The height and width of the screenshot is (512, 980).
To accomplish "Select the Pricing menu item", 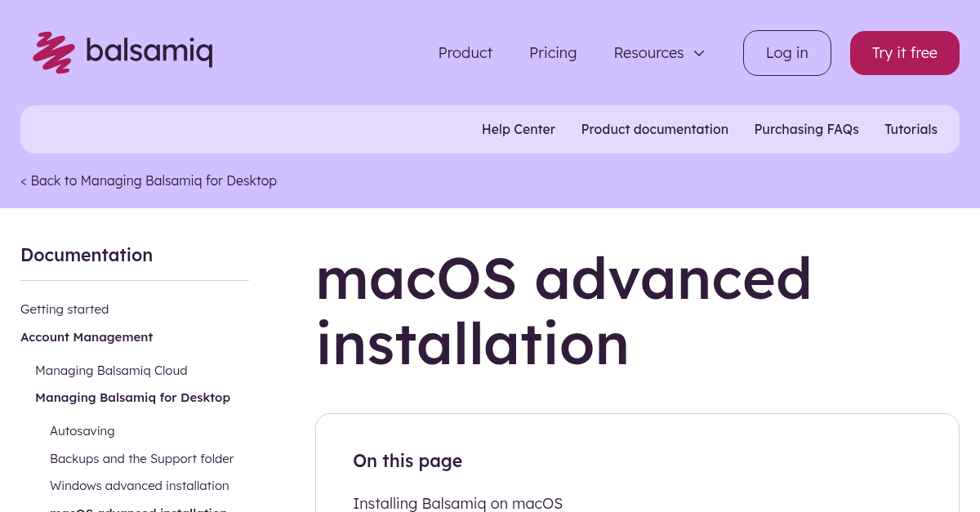I will click(553, 52).
